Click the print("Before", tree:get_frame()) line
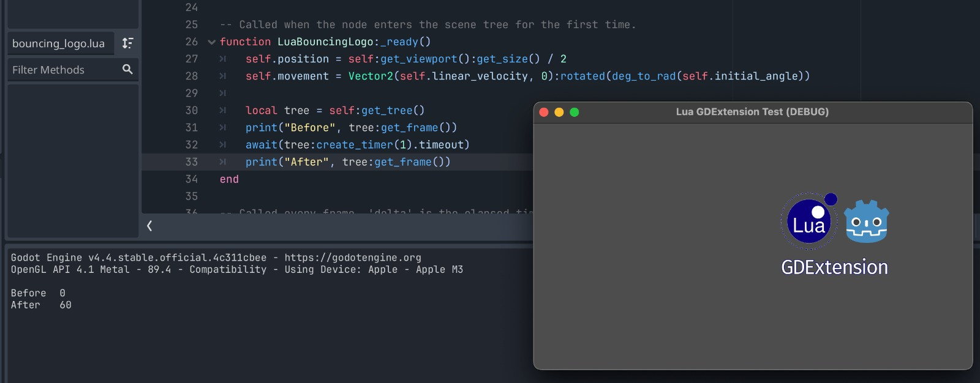Screen dimensions: 980x383 pos(351,128)
